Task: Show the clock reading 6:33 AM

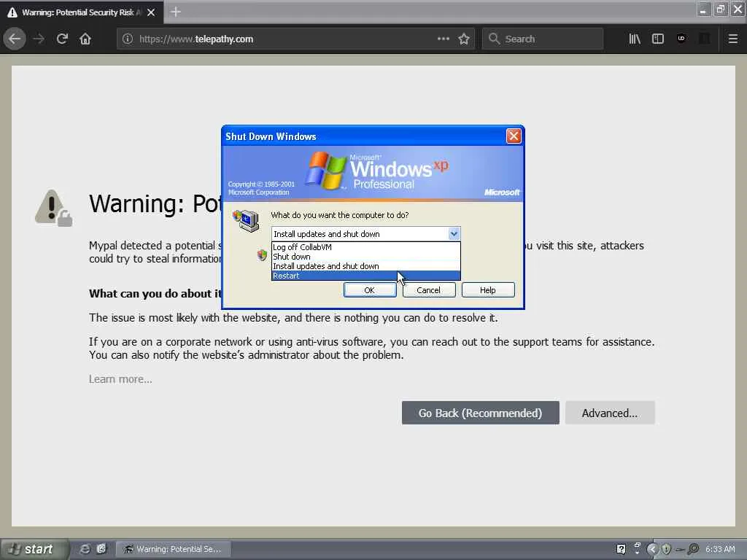Action: (720, 549)
